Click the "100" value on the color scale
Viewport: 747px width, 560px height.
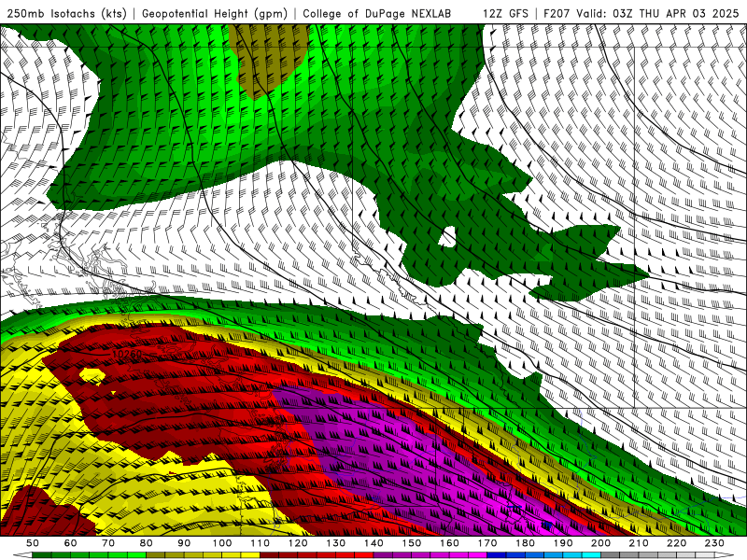tap(222, 543)
